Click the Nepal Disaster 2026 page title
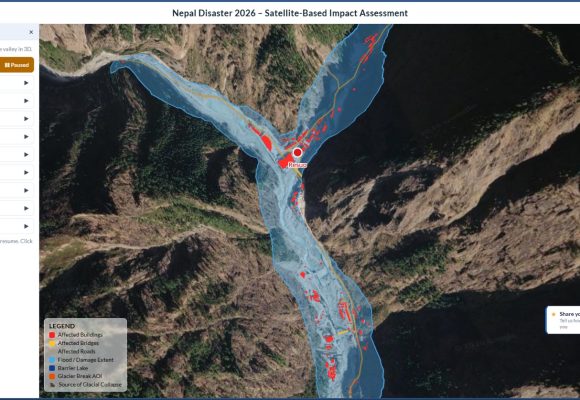 [x=290, y=13]
